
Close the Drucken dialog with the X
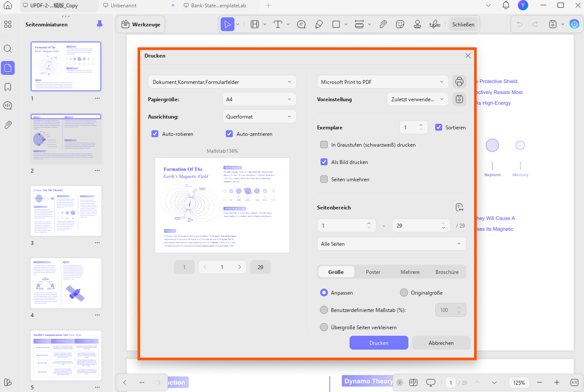click(x=468, y=55)
